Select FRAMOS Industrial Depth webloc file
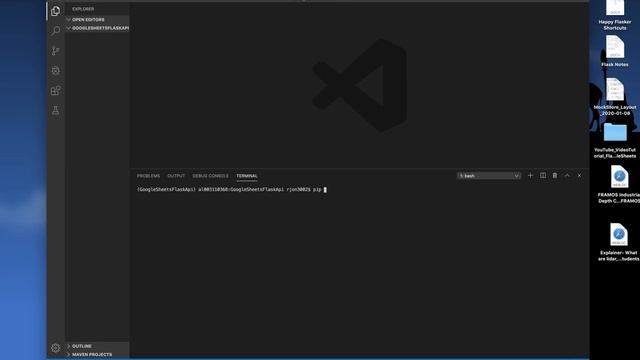The width and height of the screenshot is (640, 360). [x=619, y=184]
